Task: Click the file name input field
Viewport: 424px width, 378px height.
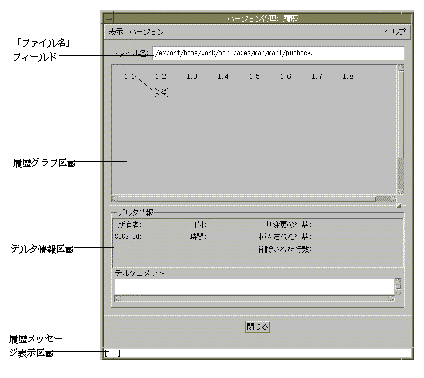Action: [278, 53]
